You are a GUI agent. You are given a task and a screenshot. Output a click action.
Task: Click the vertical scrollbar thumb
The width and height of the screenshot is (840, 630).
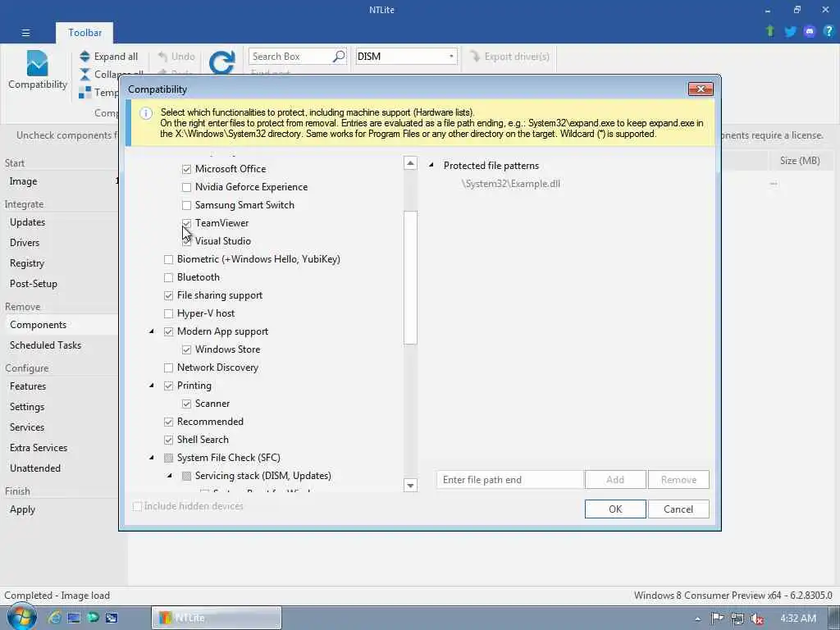(410, 277)
